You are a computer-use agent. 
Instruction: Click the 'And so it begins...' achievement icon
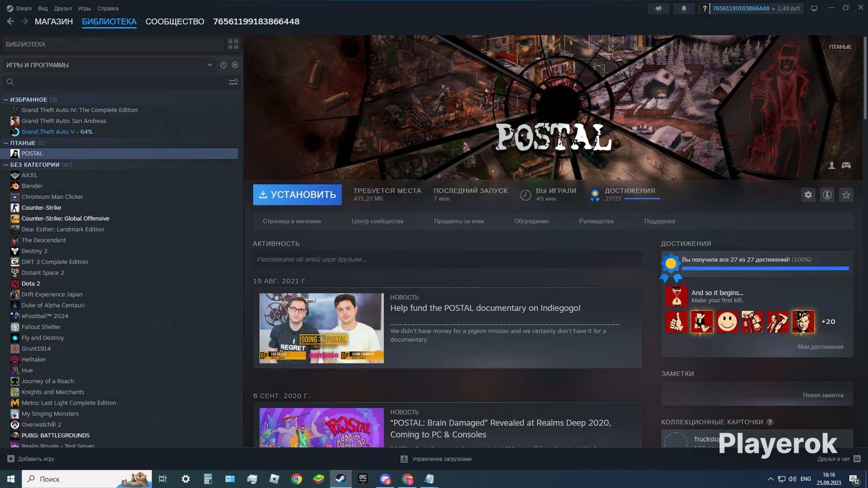point(677,296)
